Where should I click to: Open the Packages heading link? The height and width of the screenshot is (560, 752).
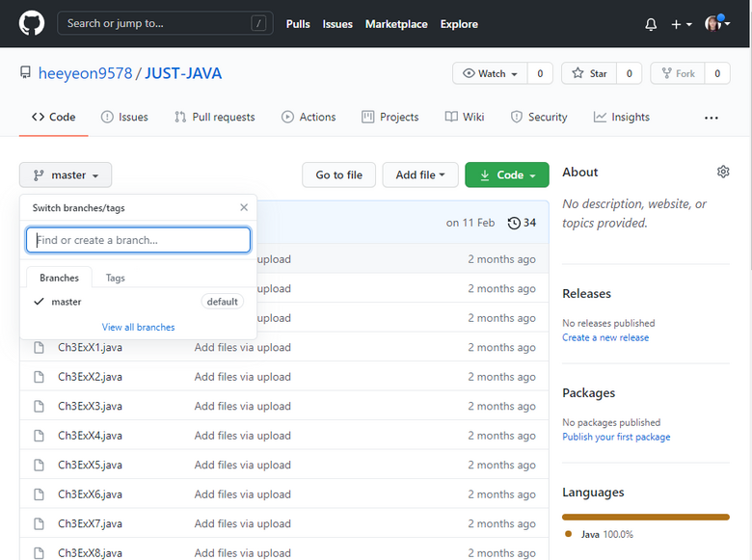588,392
